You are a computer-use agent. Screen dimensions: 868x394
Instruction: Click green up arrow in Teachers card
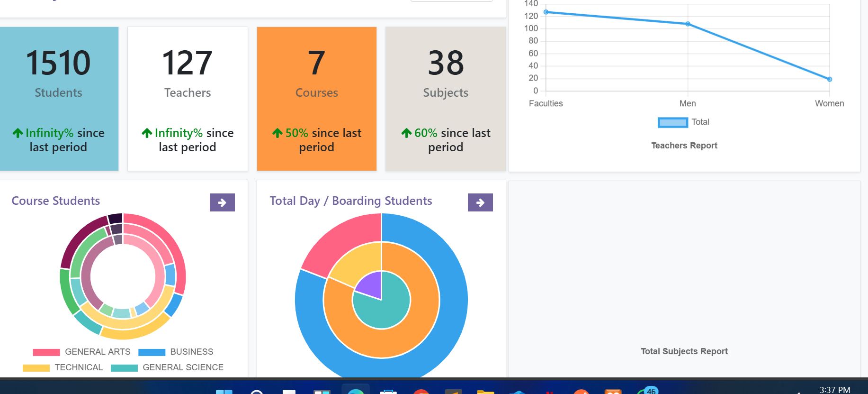pos(147,133)
